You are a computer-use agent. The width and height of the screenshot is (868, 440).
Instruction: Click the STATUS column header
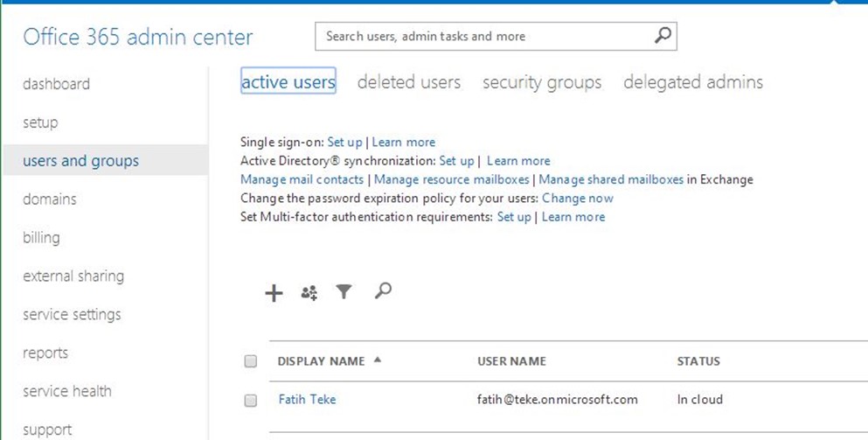pos(698,361)
